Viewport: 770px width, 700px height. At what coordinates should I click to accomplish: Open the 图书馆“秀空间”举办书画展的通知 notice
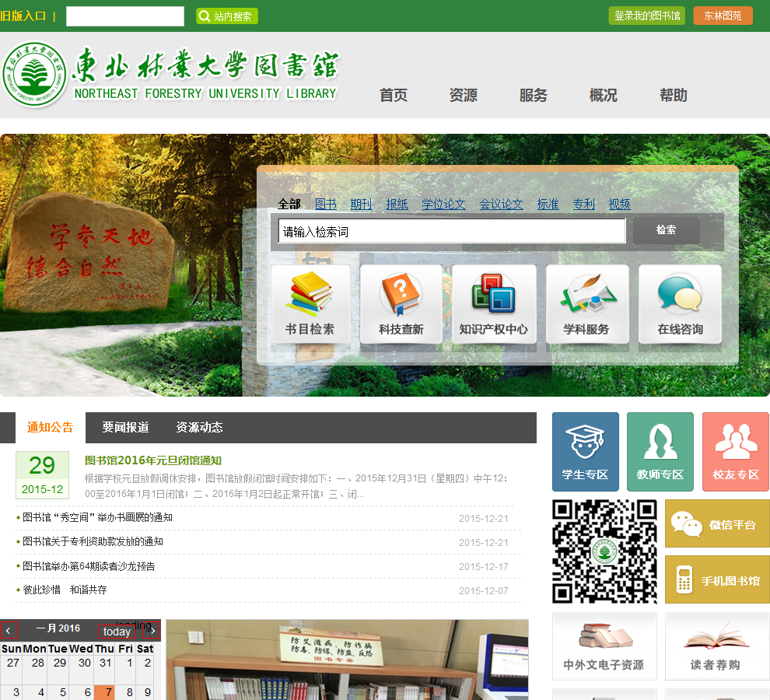(x=98, y=517)
